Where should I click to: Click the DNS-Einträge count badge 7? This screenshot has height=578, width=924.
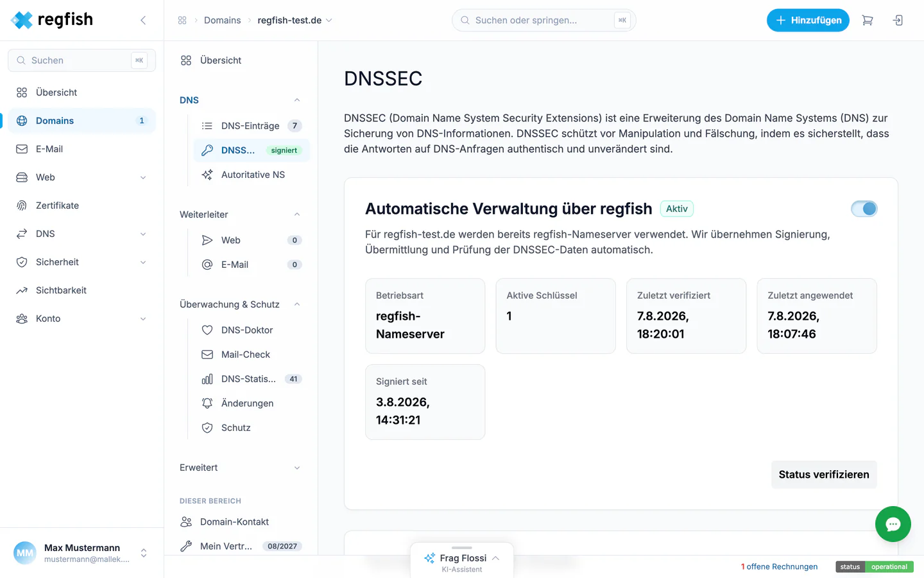point(295,126)
